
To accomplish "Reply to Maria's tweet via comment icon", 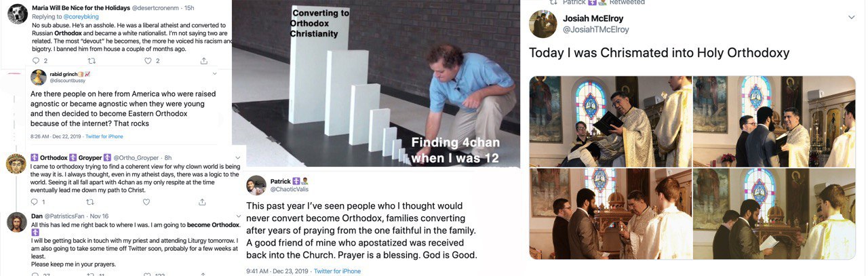I will 36,61.
